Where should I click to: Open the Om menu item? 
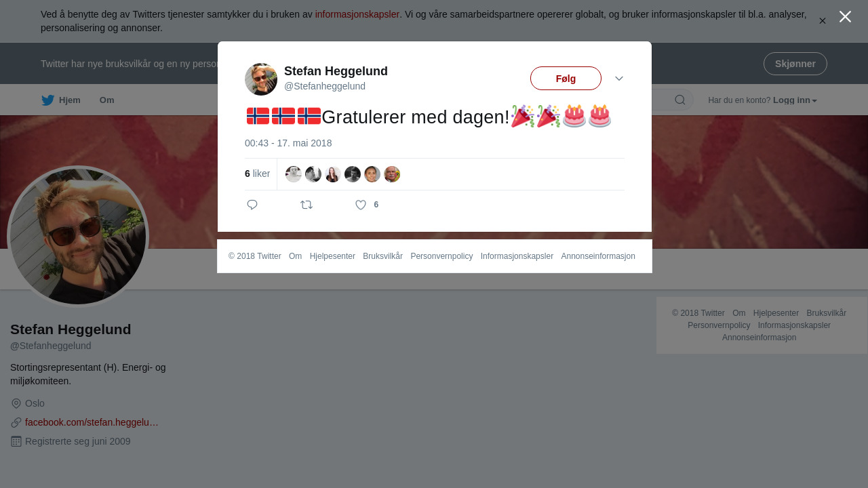[106, 100]
